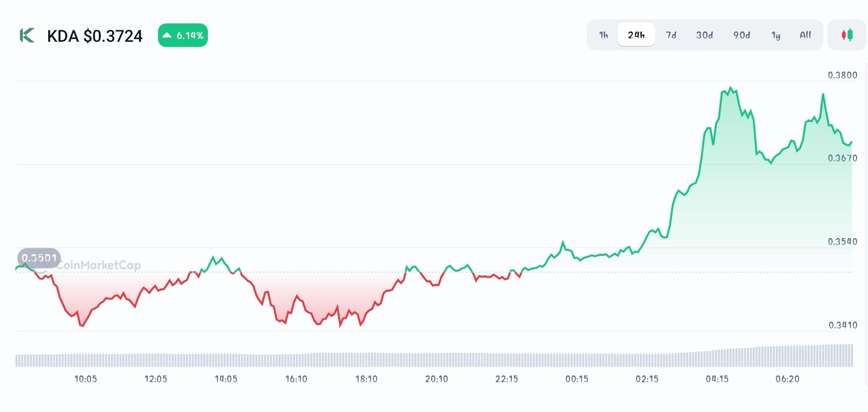Click the 0.3670 y-axis label

tap(842, 158)
